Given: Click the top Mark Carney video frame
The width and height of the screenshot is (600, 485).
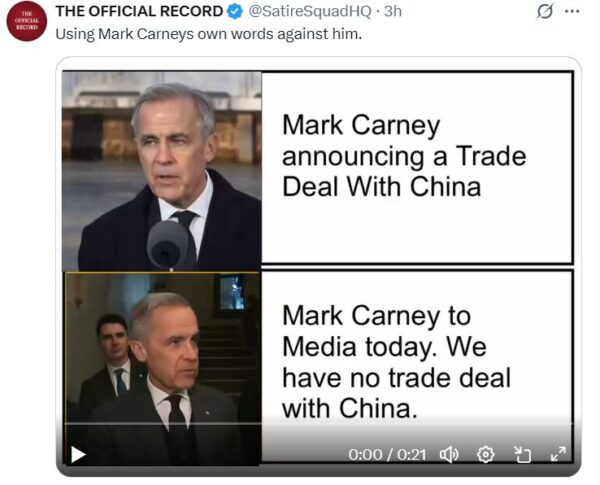Looking at the screenshot, I should tap(162, 171).
